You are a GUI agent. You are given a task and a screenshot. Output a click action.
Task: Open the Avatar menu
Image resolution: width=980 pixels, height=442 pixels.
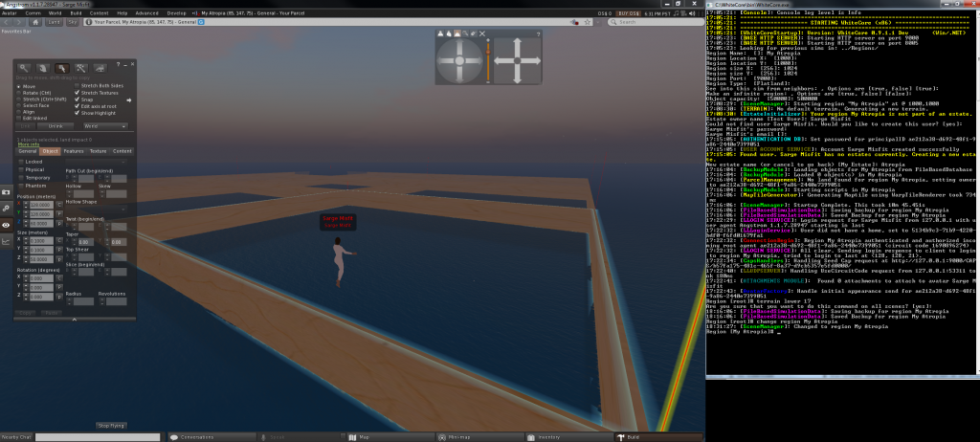[10, 13]
